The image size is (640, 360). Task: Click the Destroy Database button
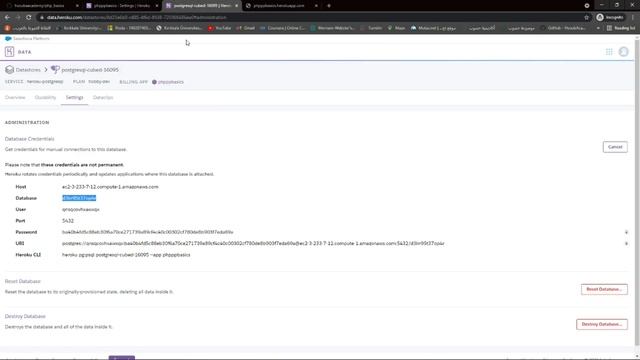(602, 324)
